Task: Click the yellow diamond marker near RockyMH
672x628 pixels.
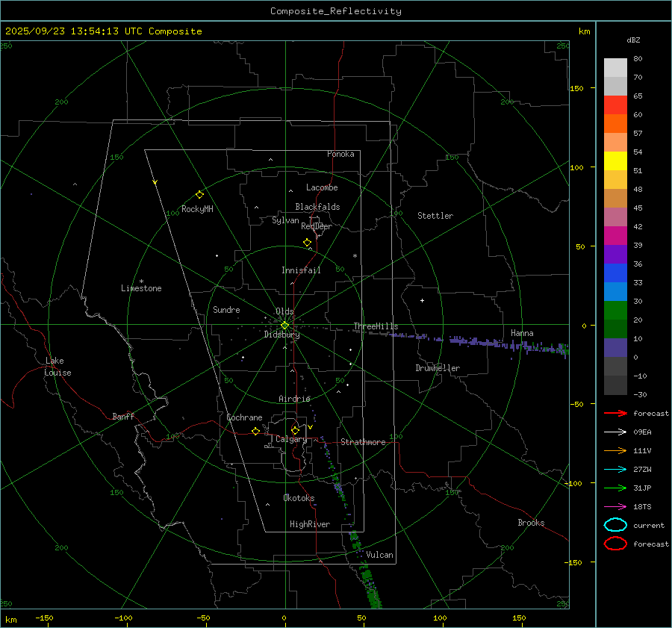Action: [x=199, y=194]
